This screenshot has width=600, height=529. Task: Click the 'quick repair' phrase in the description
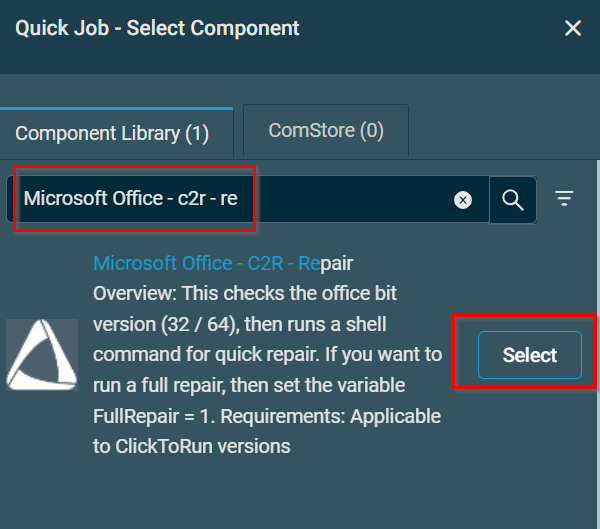[x=282, y=355]
